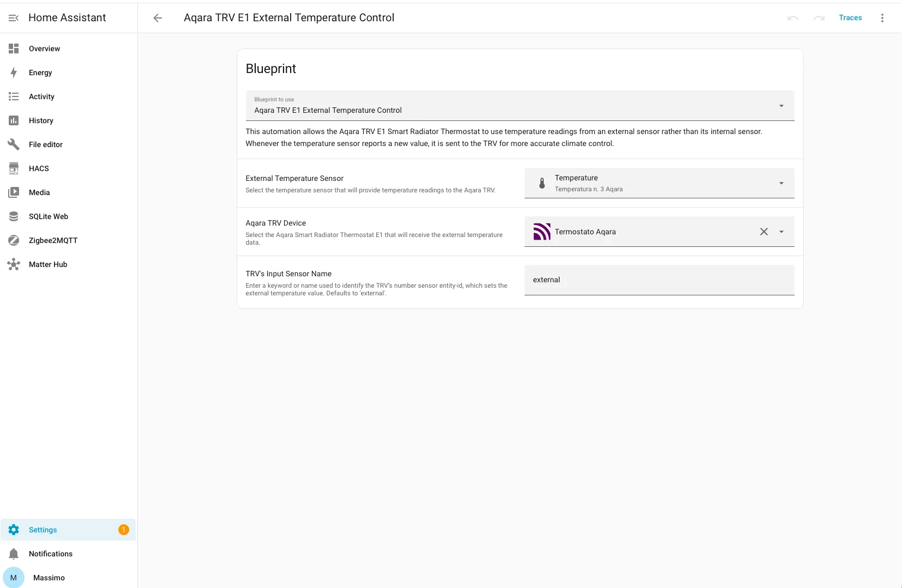Click the File editor wrench icon
This screenshot has width=902, height=588.
click(x=14, y=144)
